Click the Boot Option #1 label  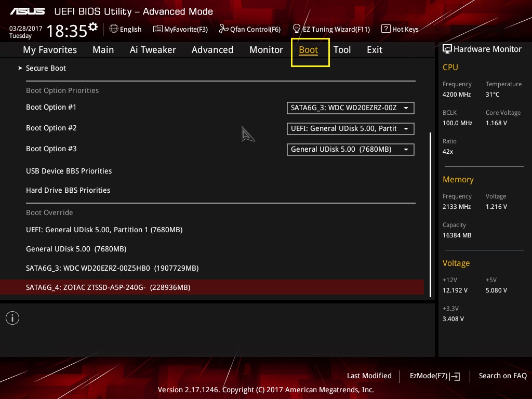point(51,107)
